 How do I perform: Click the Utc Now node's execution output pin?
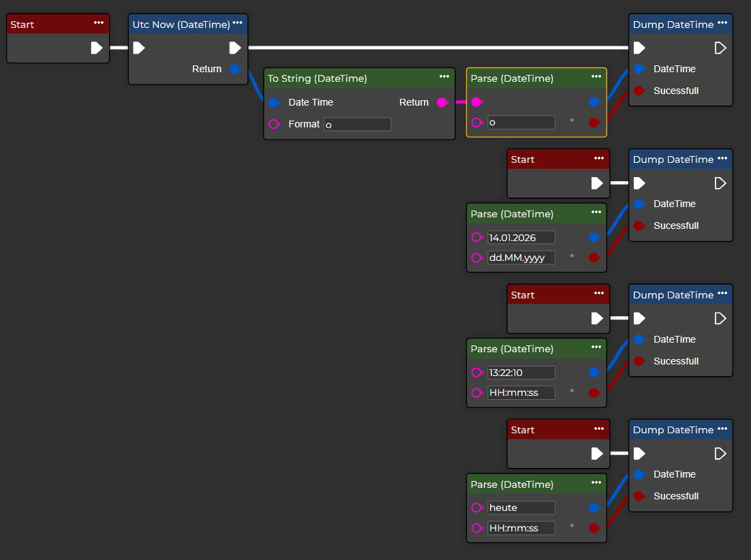[x=234, y=48]
